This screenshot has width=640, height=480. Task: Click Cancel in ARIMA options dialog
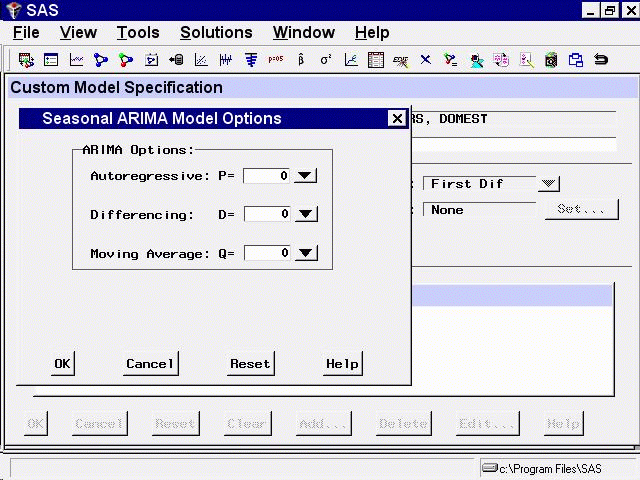pos(150,364)
